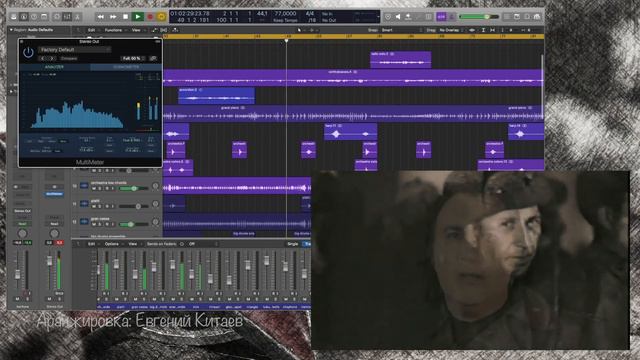Open the Library button in control bar
Viewport: 640px width, 360px height.
tap(13, 17)
